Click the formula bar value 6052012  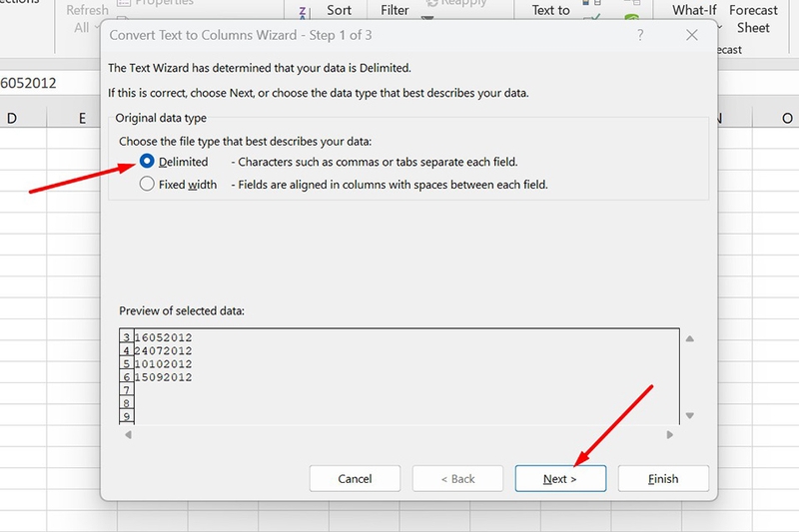pyautogui.click(x=28, y=83)
